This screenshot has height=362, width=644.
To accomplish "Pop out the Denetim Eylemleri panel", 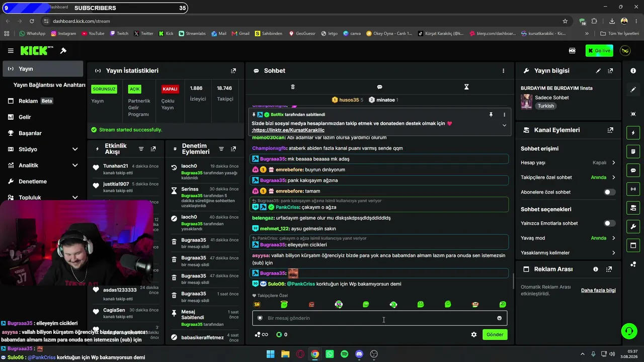I will tap(233, 149).
